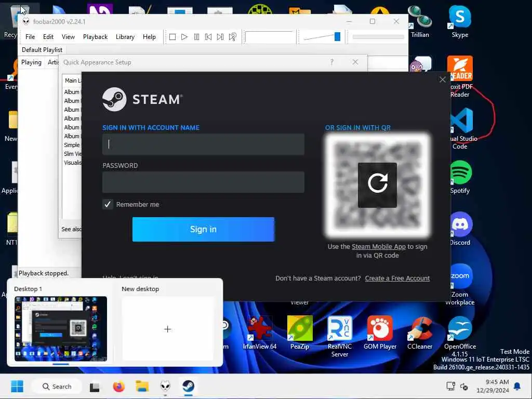
Task: Open File Explorer from the taskbar
Action: 142,387
